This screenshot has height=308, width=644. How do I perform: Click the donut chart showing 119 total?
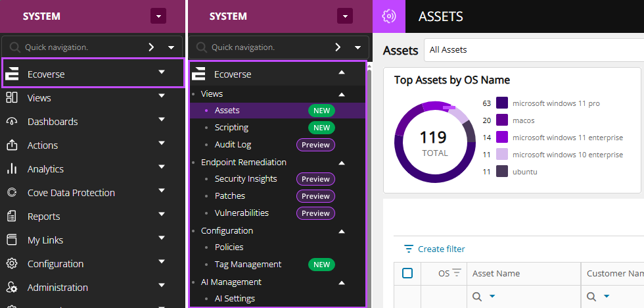pyautogui.click(x=435, y=142)
